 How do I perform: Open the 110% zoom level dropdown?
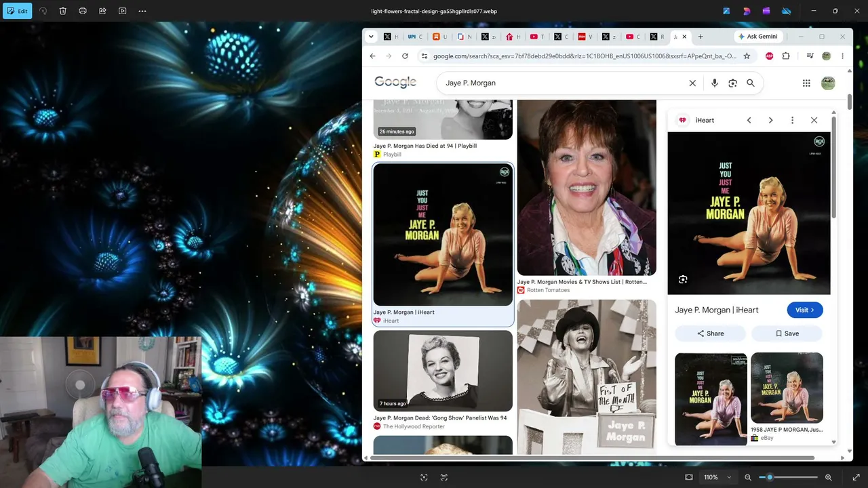tap(717, 477)
